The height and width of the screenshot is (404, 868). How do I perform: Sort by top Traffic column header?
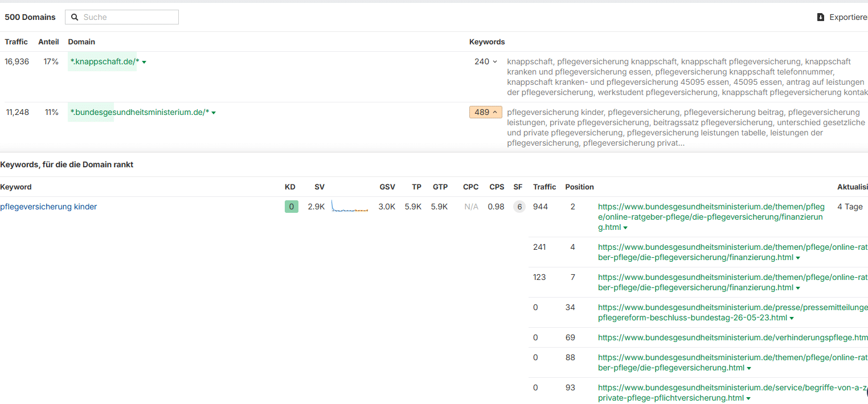pos(16,42)
